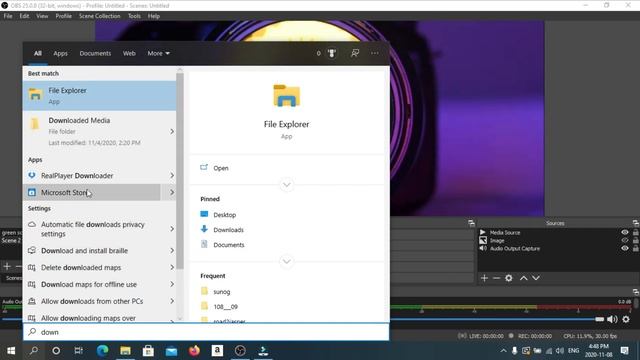Expand Downloaded Media result arrow

point(172,131)
